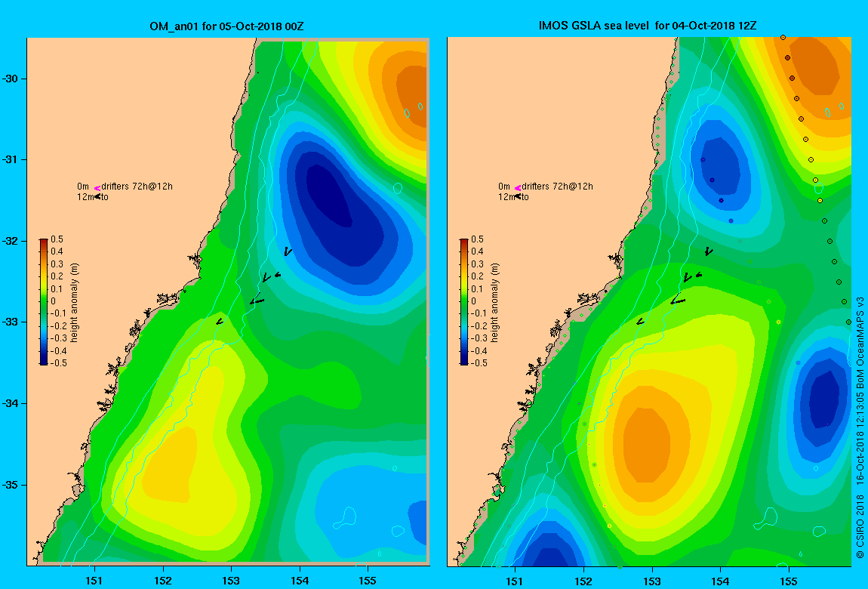Click longitude label 152 under OM_an01 map
The width and height of the screenshot is (868, 589).
coord(163,581)
